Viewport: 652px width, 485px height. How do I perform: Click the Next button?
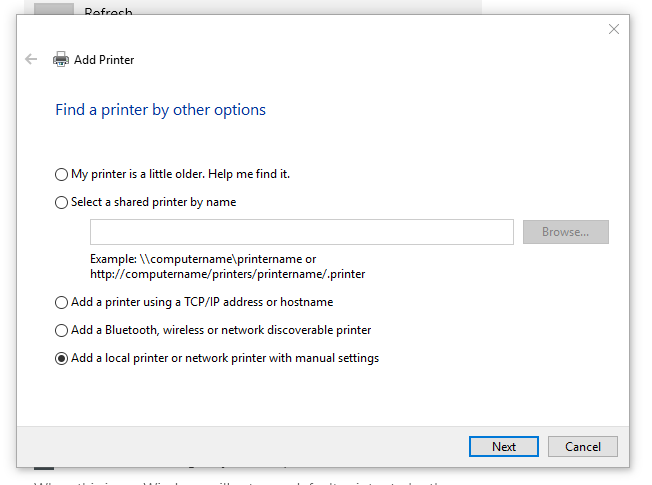click(x=504, y=446)
